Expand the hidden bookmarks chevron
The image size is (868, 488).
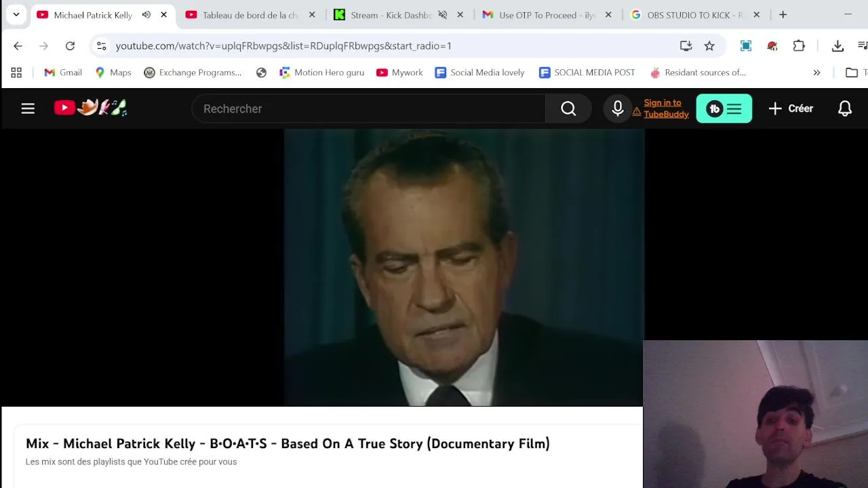816,73
